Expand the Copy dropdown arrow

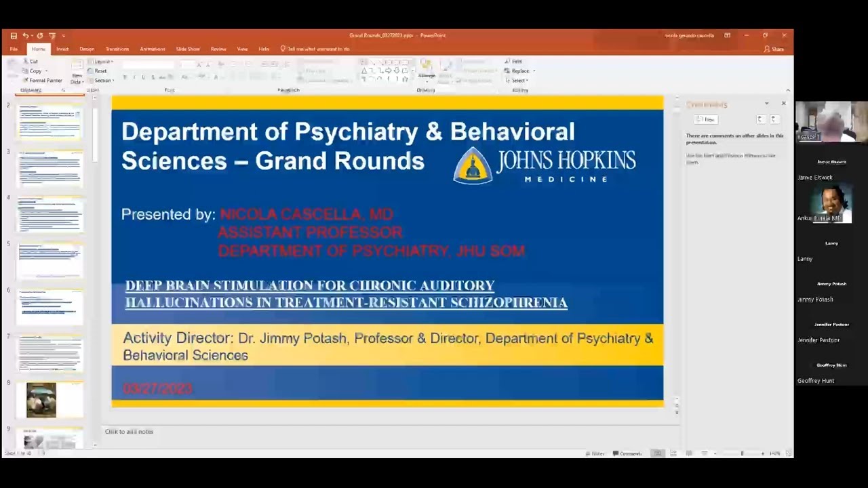47,71
